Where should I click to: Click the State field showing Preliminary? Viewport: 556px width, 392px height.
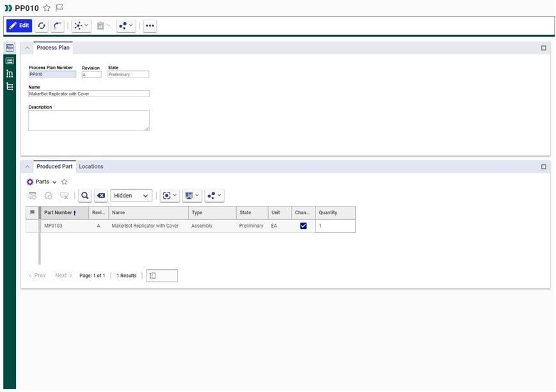pyautogui.click(x=129, y=74)
